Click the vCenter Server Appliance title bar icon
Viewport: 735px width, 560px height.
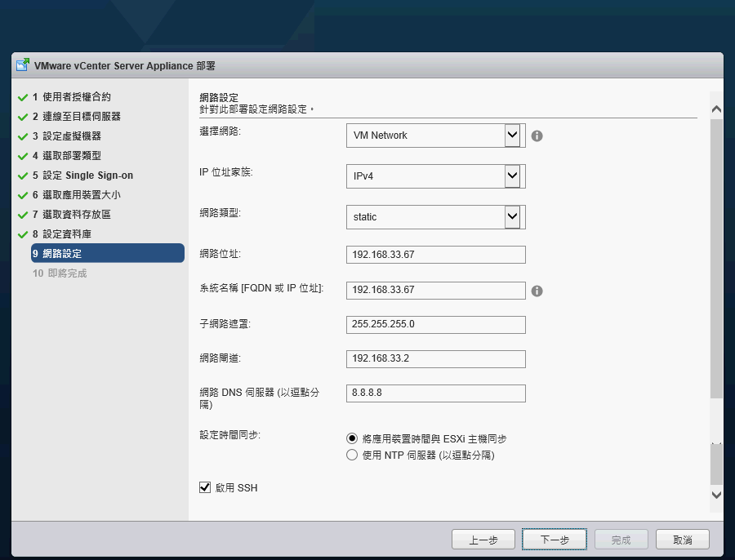[23, 65]
